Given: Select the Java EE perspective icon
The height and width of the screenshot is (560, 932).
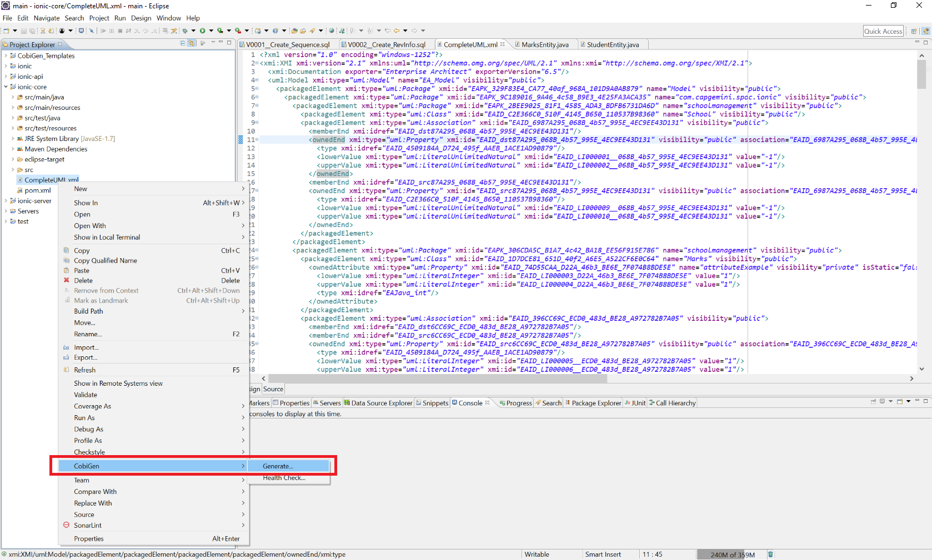Looking at the screenshot, I should (925, 31).
